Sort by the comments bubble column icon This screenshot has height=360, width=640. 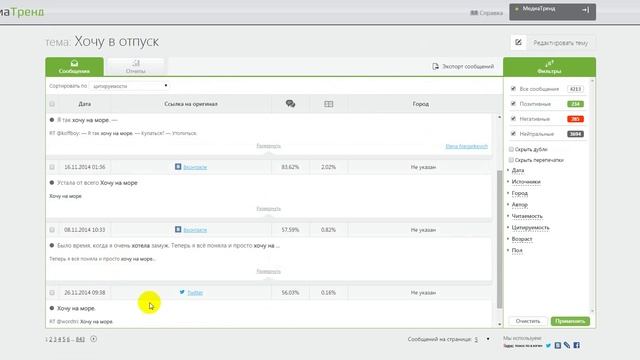point(290,104)
